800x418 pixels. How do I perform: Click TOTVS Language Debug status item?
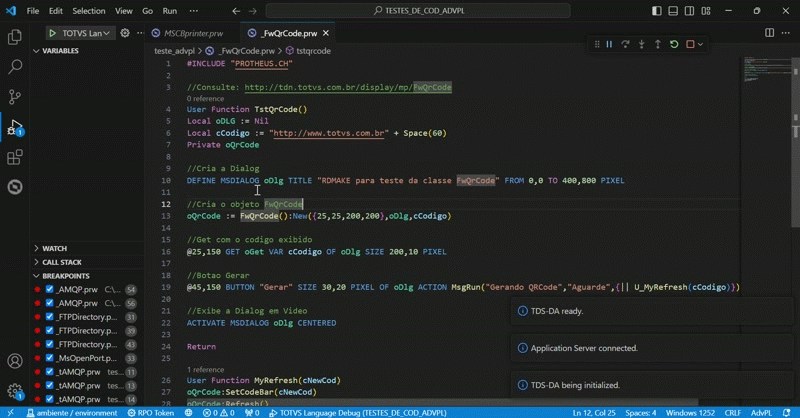click(x=358, y=413)
